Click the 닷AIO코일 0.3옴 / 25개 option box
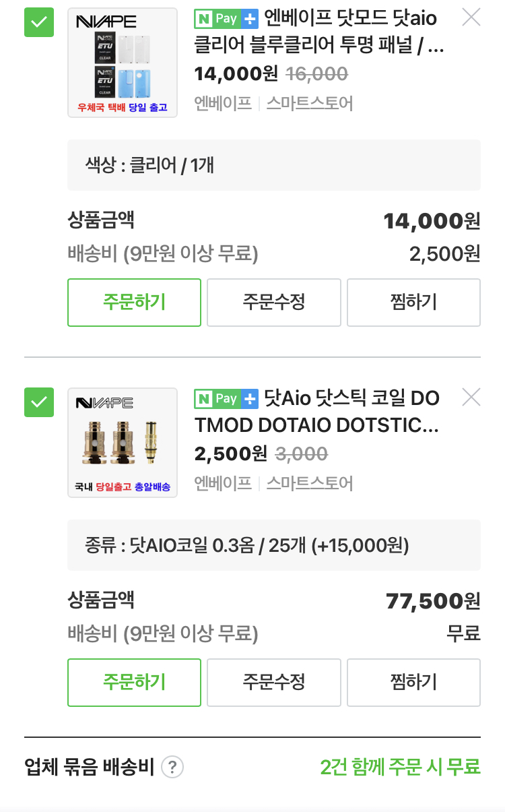The image size is (505, 812). coord(273,545)
